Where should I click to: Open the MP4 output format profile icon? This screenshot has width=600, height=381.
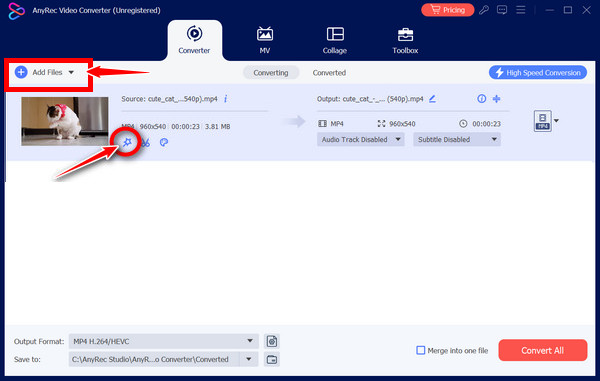point(542,121)
